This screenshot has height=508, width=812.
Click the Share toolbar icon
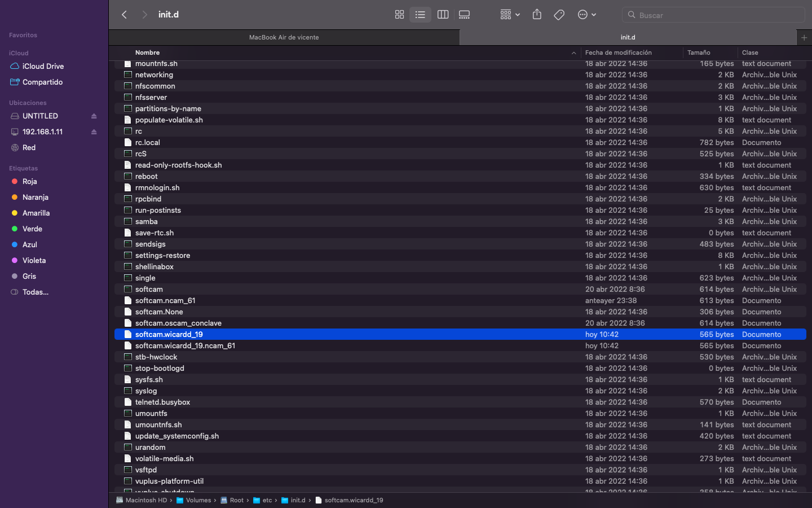point(537,15)
